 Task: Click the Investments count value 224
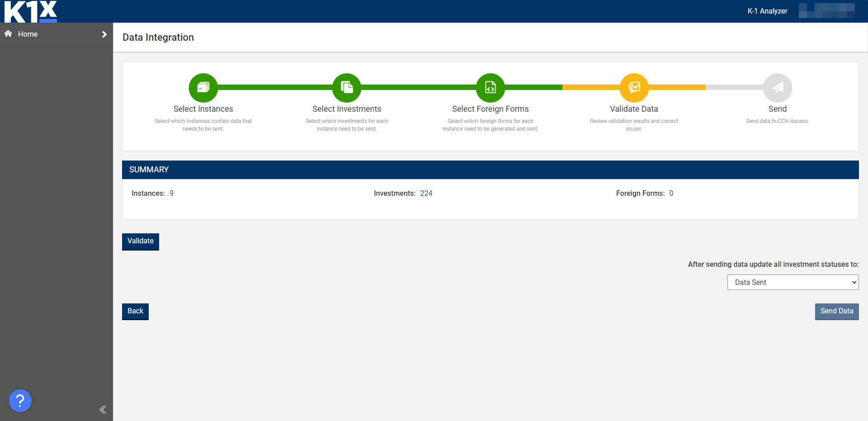[426, 194]
